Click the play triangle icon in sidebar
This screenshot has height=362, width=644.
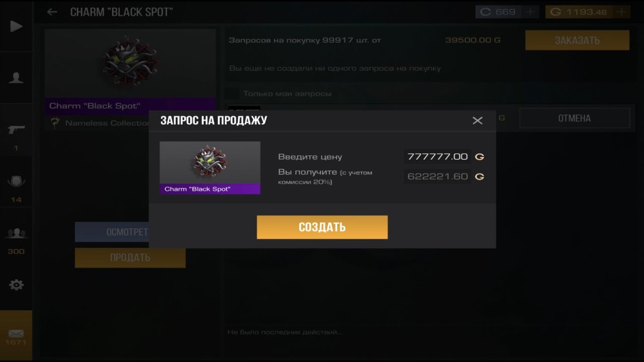[x=16, y=26]
